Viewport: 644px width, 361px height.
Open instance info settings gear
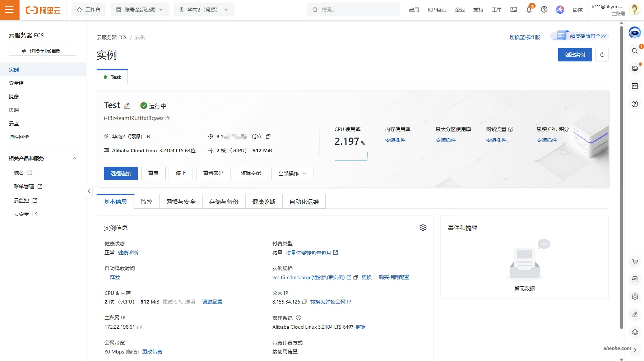(423, 227)
